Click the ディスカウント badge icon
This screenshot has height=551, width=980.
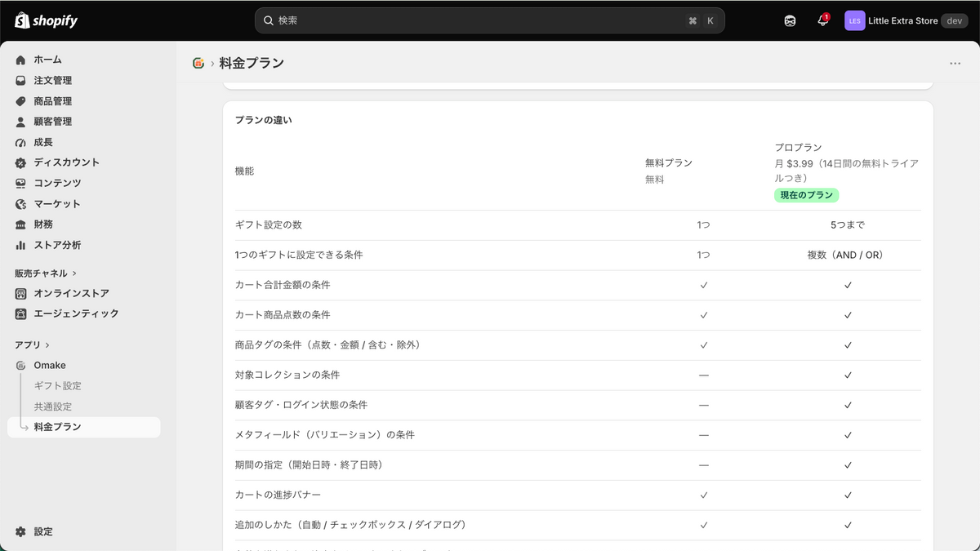click(21, 162)
